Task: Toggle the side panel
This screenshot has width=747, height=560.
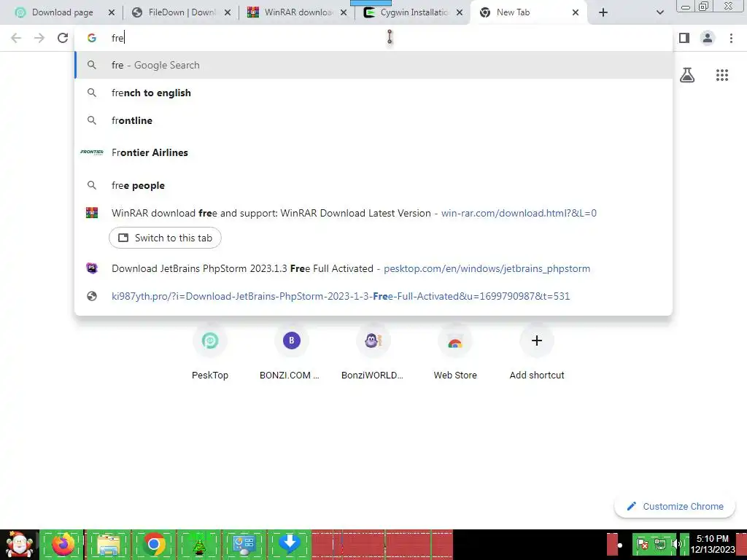Action: pyautogui.click(x=684, y=38)
